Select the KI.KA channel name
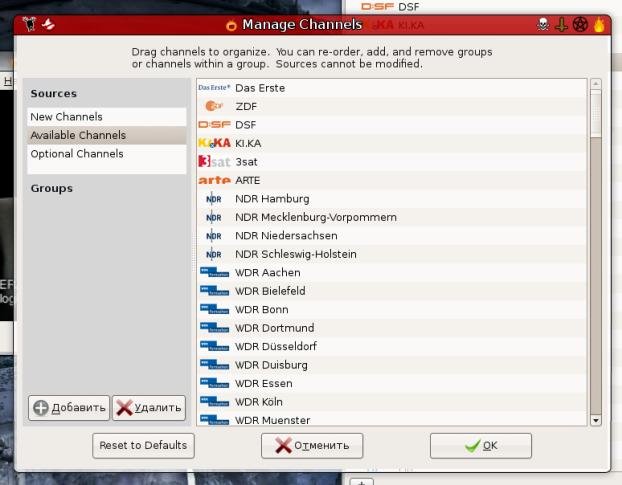 pos(248,143)
